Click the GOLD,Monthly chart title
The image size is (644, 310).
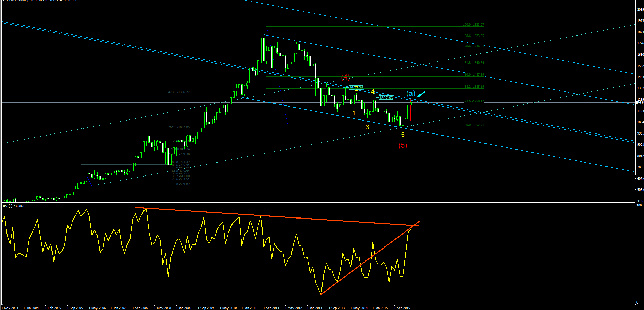tap(17, 1)
